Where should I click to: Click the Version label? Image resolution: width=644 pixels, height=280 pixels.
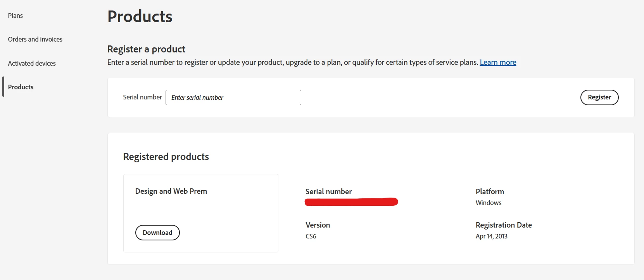tap(318, 225)
